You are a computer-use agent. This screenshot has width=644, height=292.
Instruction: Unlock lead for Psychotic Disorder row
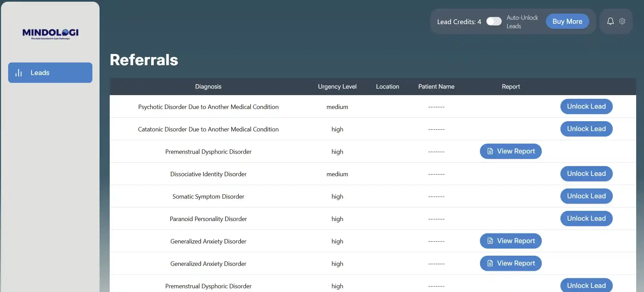586,107
